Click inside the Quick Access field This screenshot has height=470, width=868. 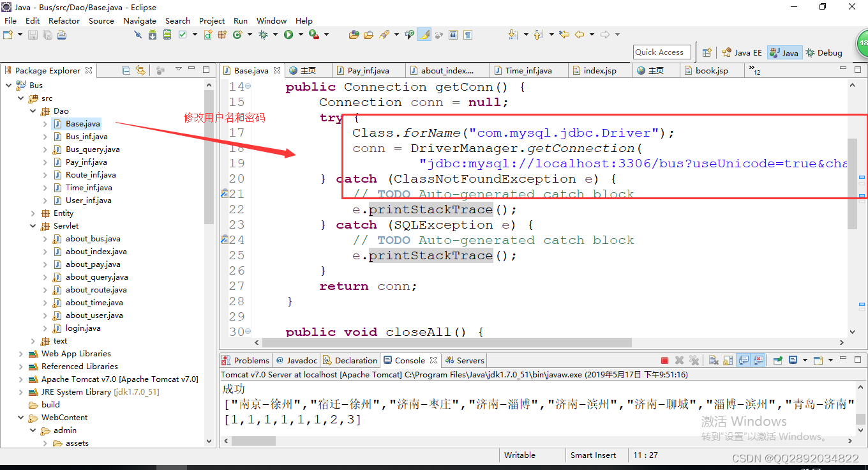662,52
